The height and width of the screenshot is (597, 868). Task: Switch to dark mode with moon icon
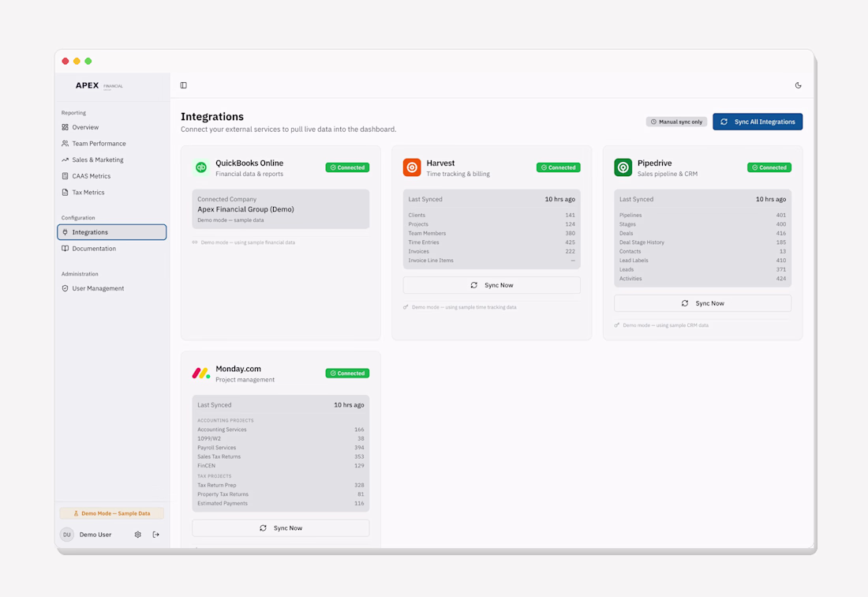pyautogui.click(x=798, y=85)
